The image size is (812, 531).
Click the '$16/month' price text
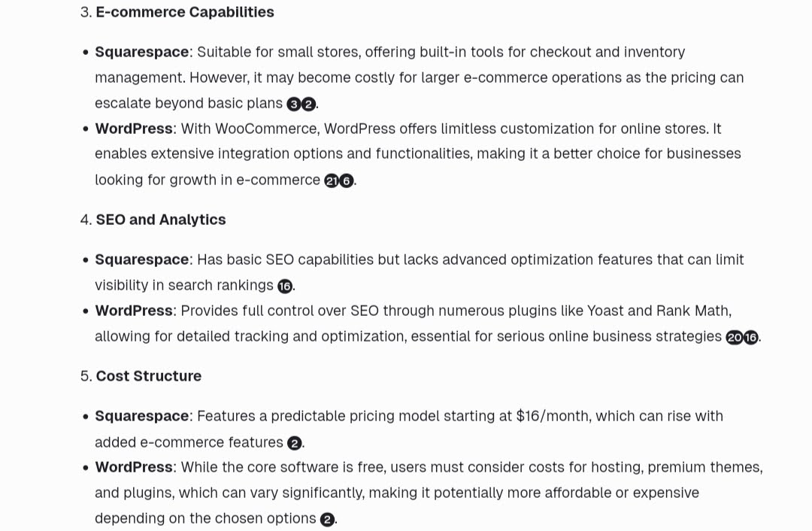tap(553, 416)
